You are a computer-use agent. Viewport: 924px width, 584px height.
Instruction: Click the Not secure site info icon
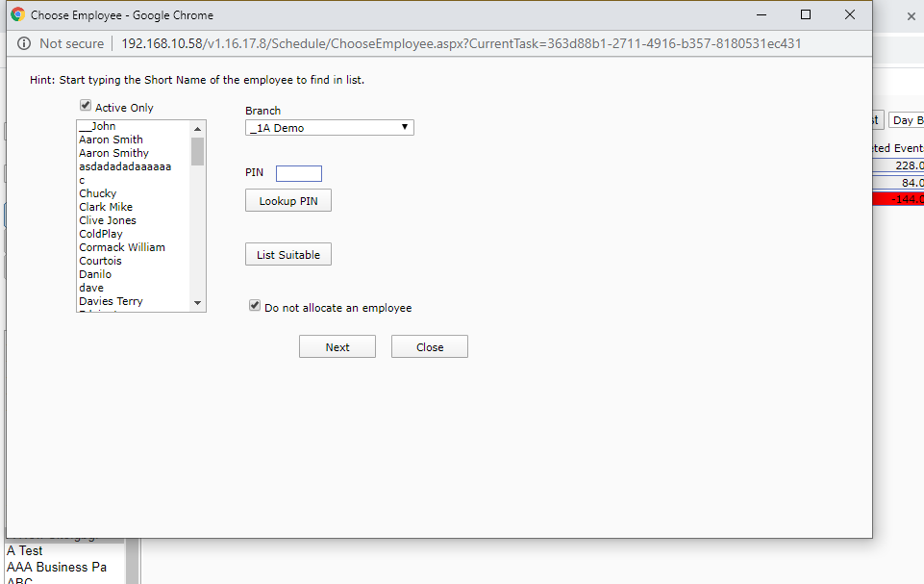pyautogui.click(x=24, y=43)
